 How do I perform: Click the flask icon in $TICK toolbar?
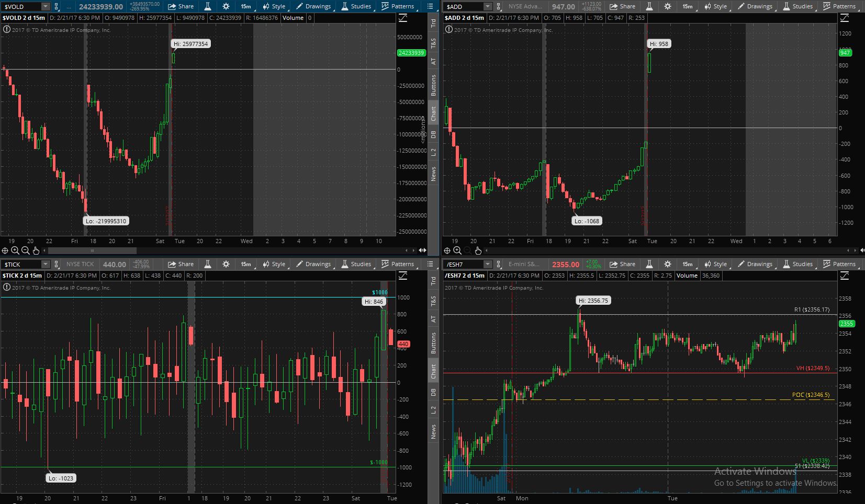click(208, 264)
